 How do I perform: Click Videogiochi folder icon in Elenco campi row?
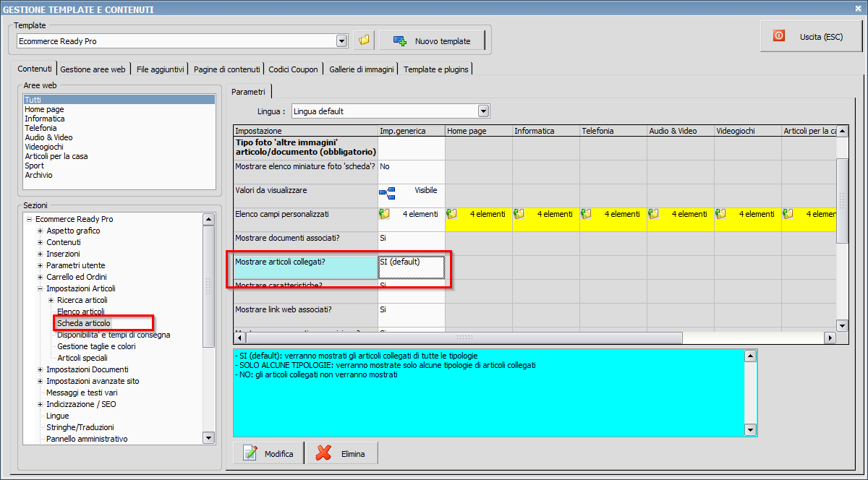coord(721,214)
